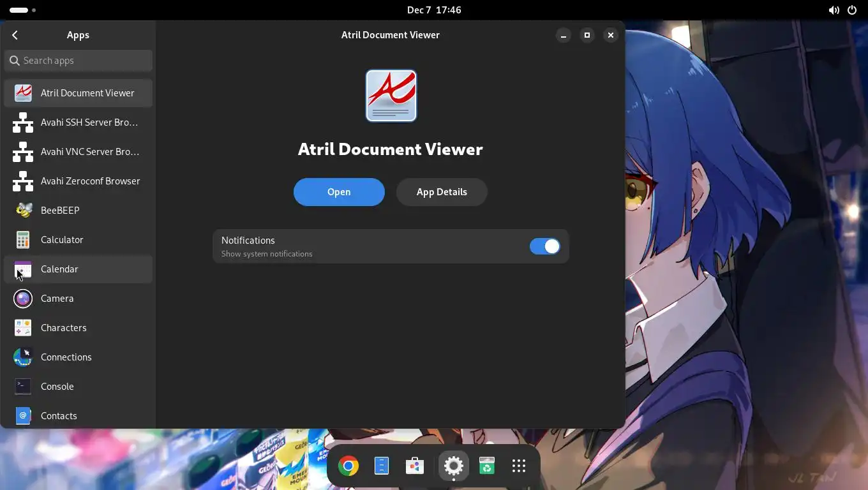Open Google Chrome from the dock
Screen dimensions: 868x490
click(x=348, y=466)
